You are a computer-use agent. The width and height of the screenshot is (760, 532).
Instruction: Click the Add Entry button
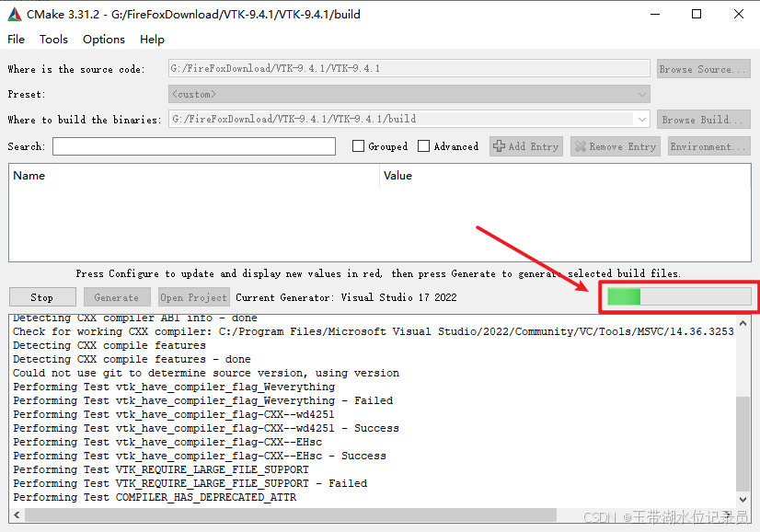coord(526,146)
